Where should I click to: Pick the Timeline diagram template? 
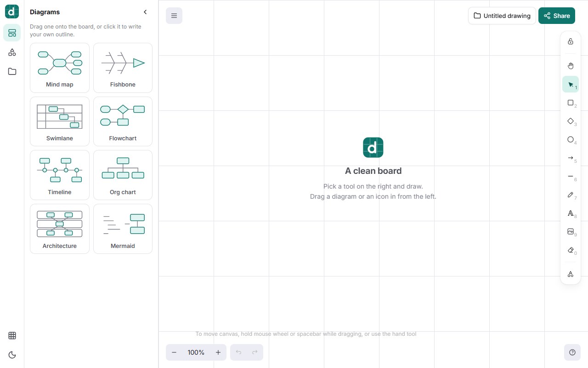pyautogui.click(x=60, y=175)
